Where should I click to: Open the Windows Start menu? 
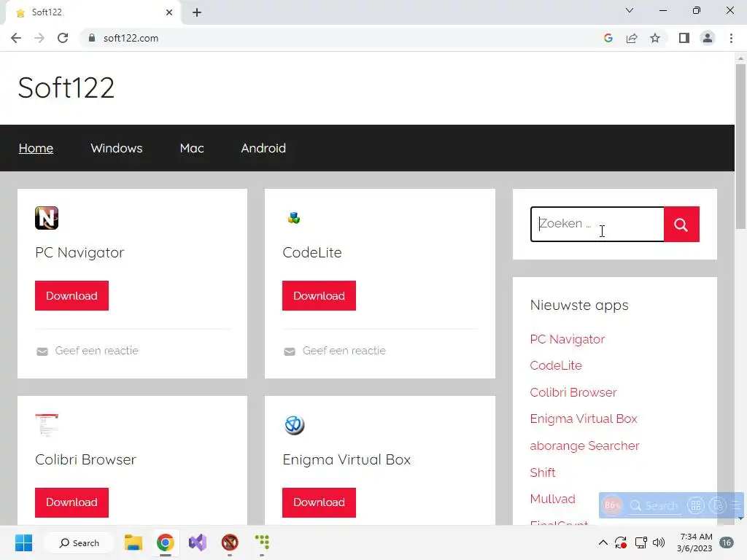(23, 542)
